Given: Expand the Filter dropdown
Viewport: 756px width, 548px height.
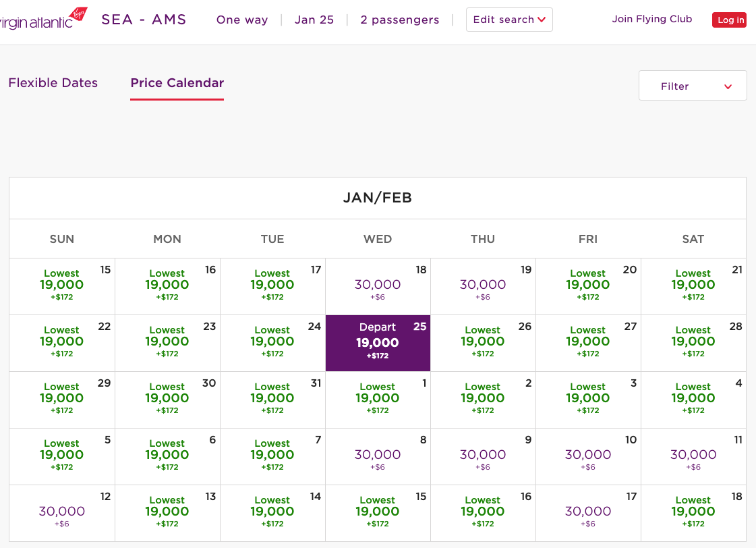Looking at the screenshot, I should pos(692,86).
